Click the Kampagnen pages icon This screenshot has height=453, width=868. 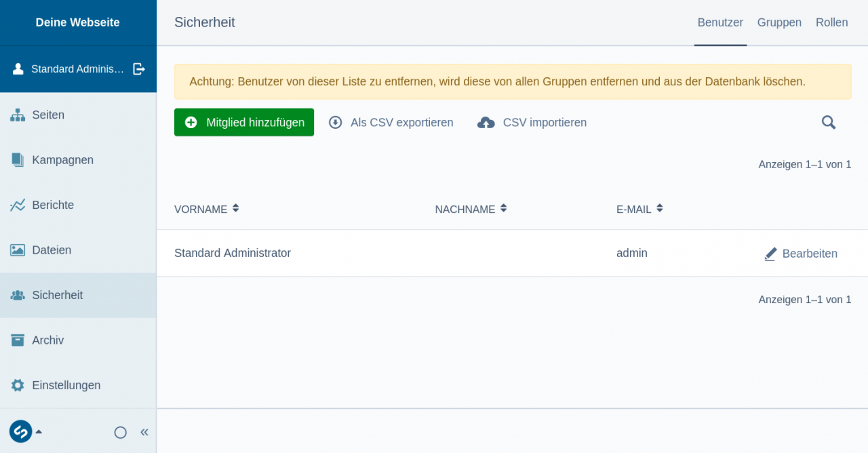click(18, 160)
